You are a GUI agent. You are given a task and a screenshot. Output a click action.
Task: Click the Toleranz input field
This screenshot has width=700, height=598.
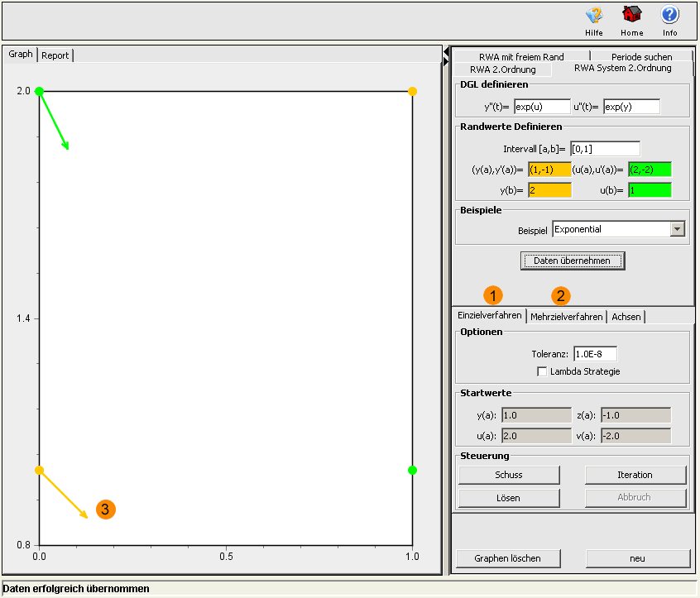coord(594,354)
